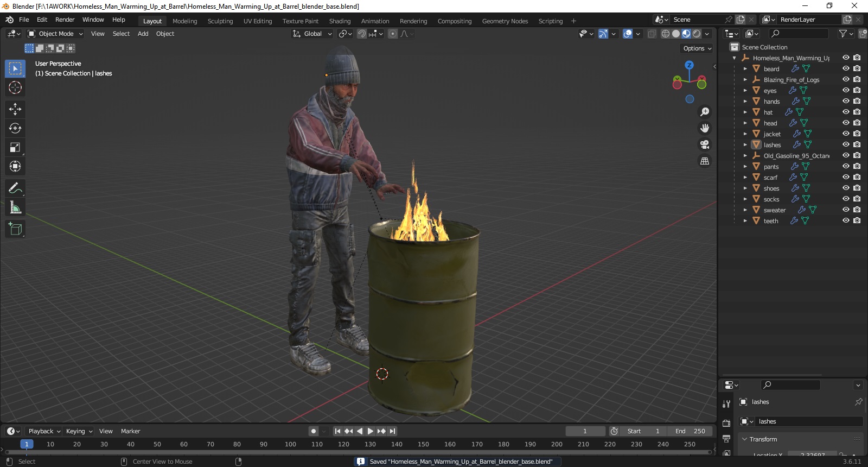Select the sweater object in outliner
The height and width of the screenshot is (467, 868).
pos(774,210)
